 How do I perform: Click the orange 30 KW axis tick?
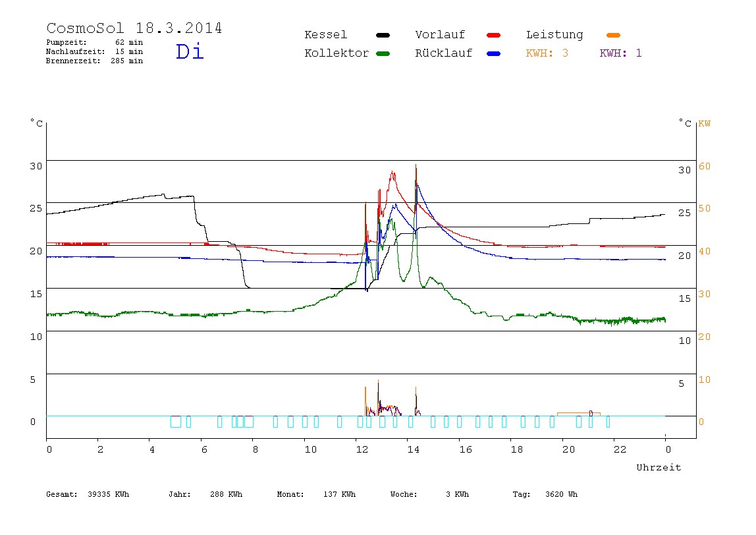705,294
